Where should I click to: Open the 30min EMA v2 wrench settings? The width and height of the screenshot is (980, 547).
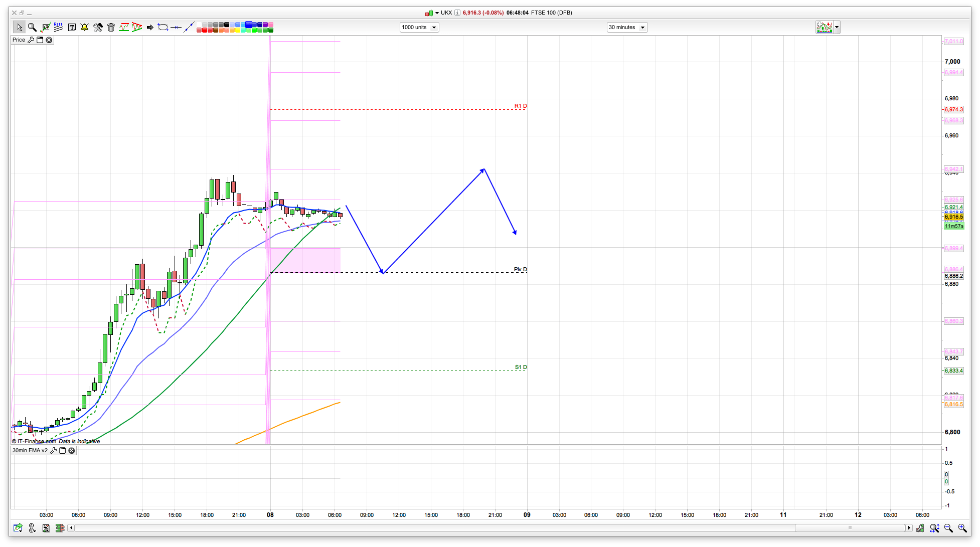pyautogui.click(x=54, y=451)
